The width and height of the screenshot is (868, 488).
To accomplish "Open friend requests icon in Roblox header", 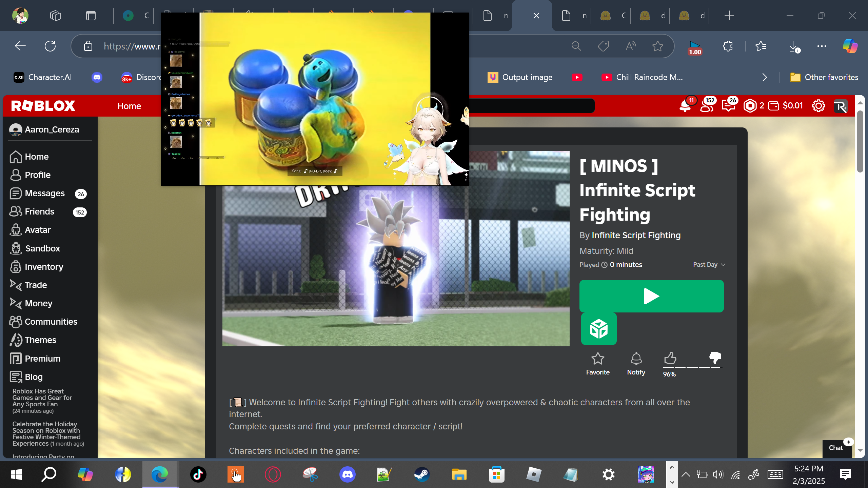I will (x=707, y=106).
